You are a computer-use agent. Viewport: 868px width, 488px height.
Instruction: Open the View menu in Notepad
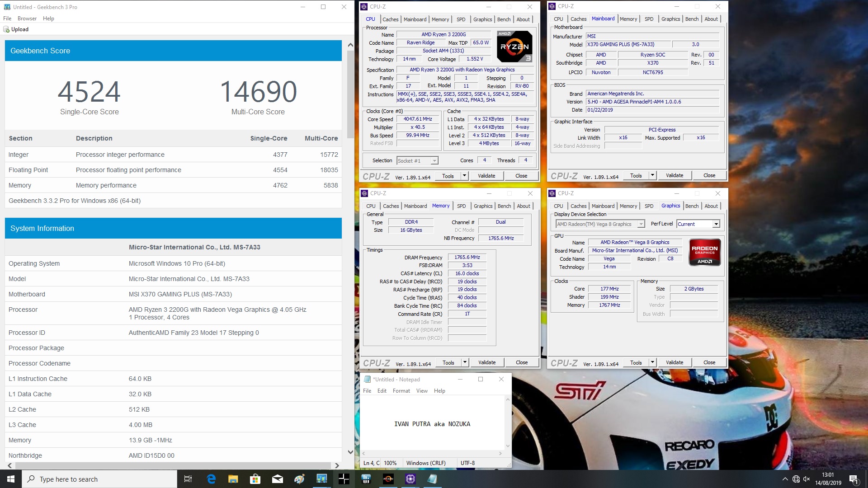click(x=422, y=391)
